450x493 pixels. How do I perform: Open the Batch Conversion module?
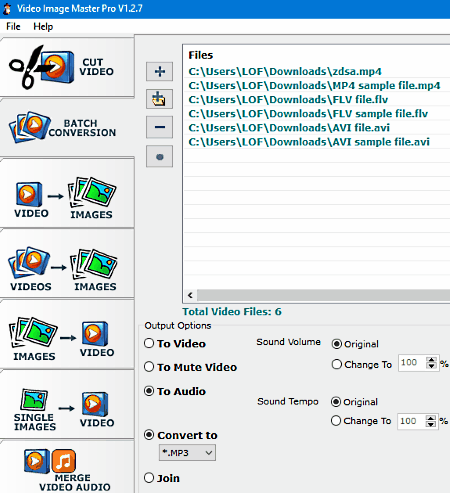(x=67, y=128)
